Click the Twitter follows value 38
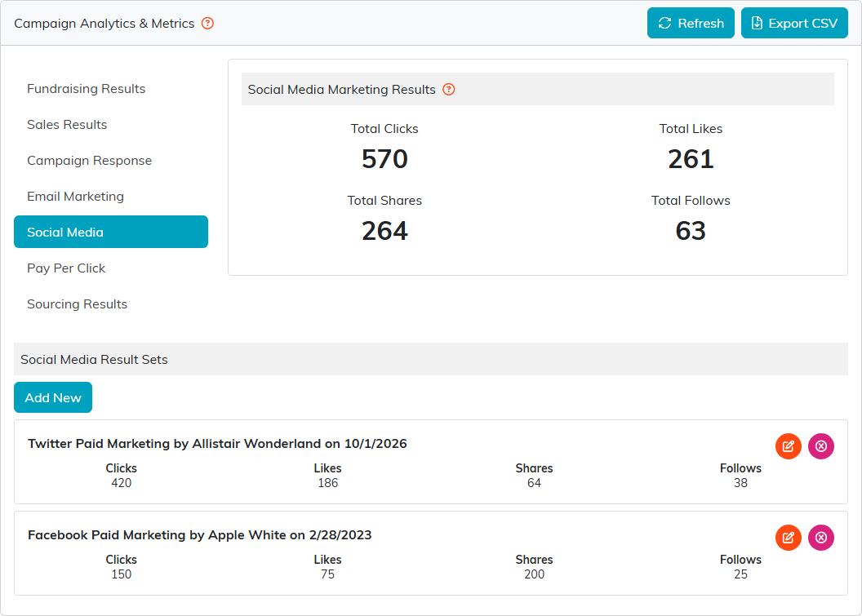The image size is (862, 616). point(740,483)
